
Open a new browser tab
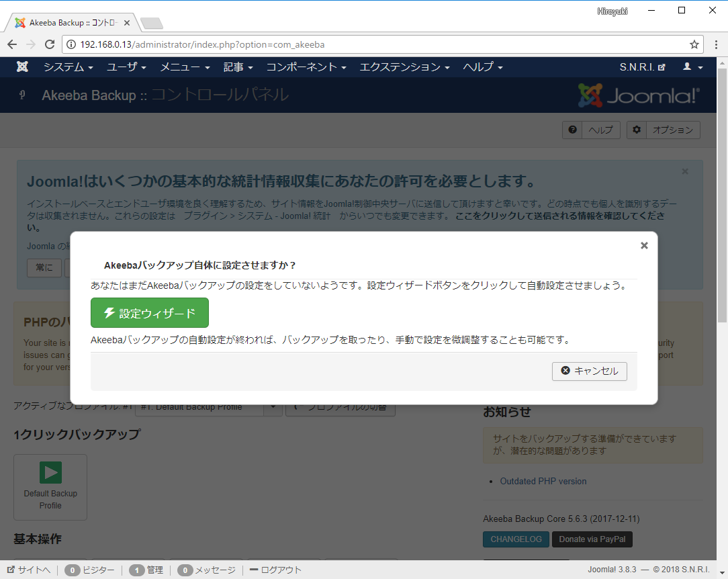point(151,23)
